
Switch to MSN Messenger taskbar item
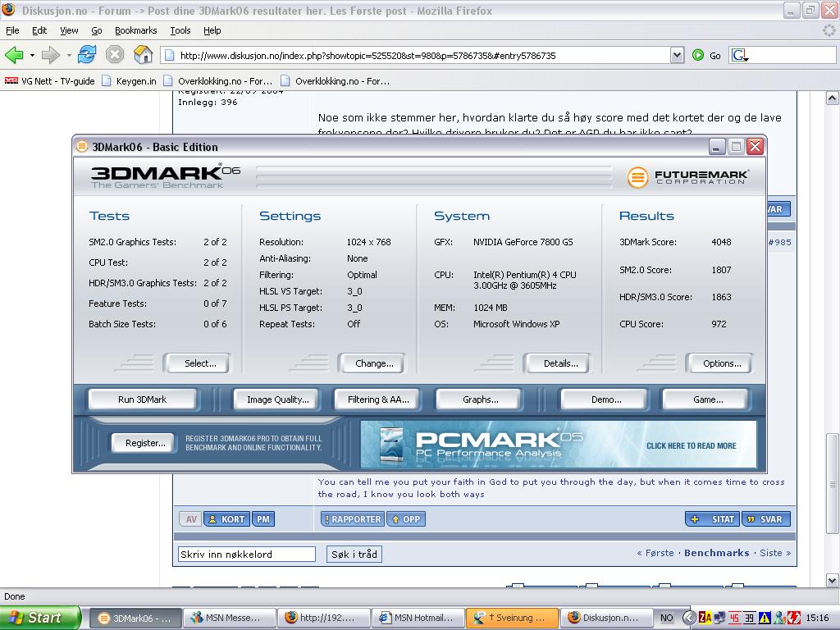click(230, 618)
